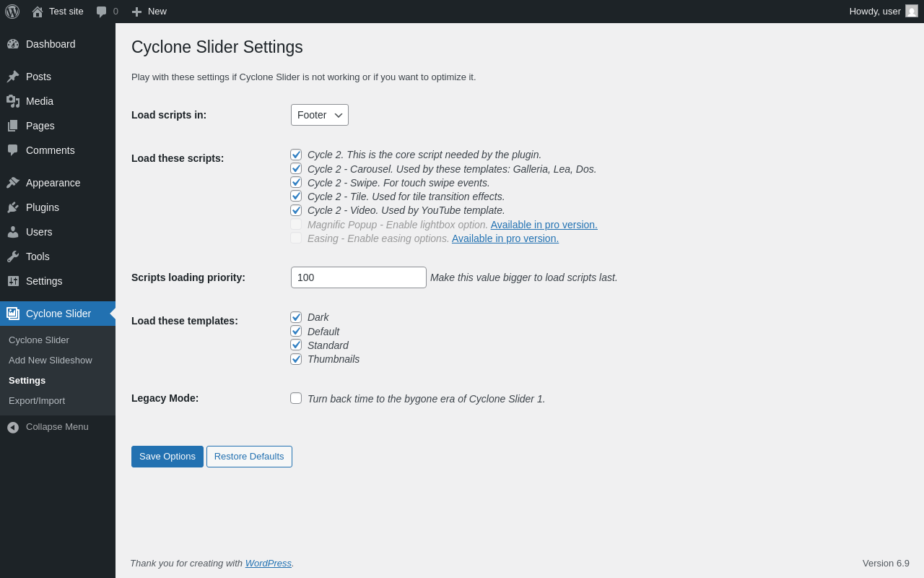Uncheck the Cycle 2 - Swipe script
Screen dimensions: 924x578
point(296,182)
